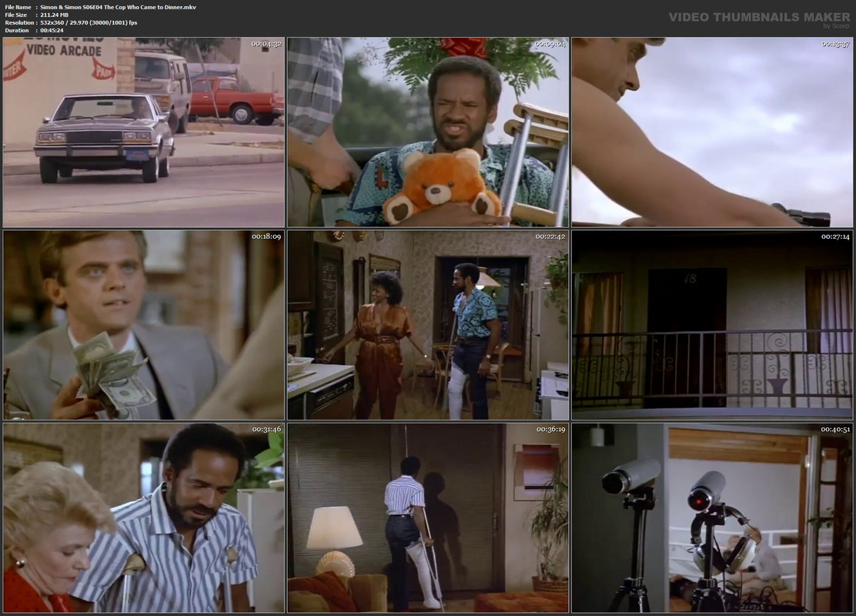This screenshot has width=856, height=616.
Task: Click the timestamp 00:31:46 label
Action: point(266,429)
